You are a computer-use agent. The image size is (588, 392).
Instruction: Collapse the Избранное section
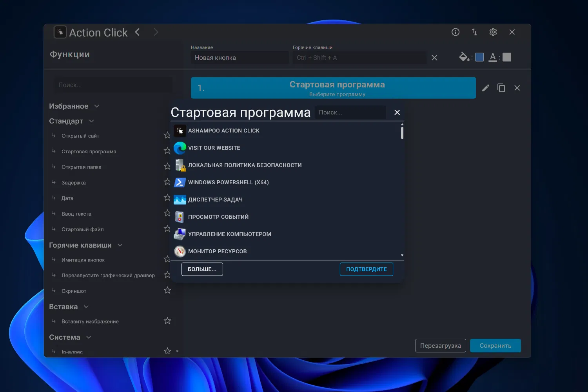(97, 106)
